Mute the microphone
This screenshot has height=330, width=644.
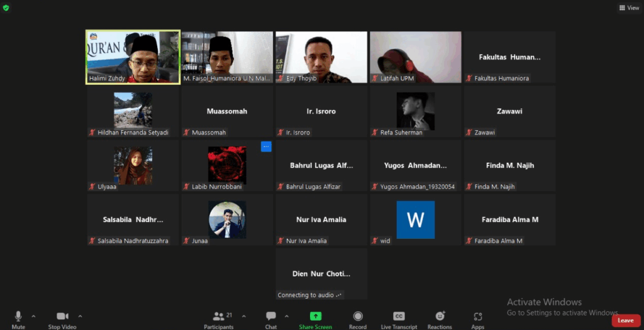[x=18, y=316]
